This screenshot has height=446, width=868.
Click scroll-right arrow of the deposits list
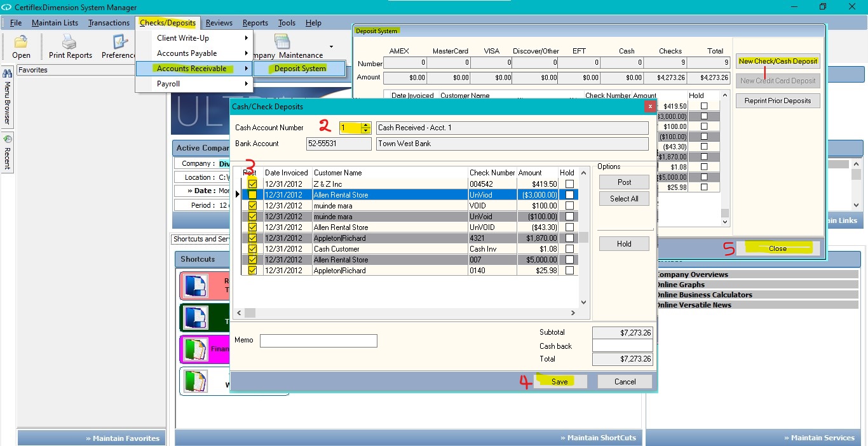(573, 313)
